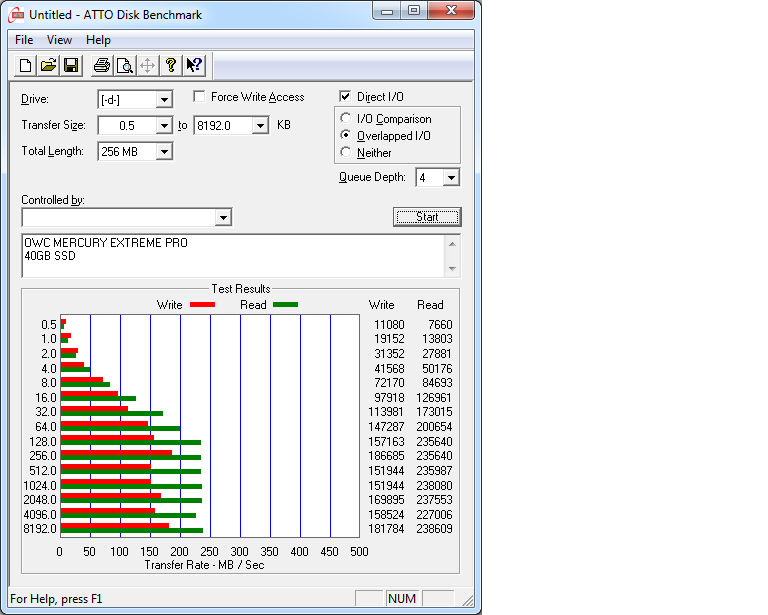Click the 128.0 write value 157163
Image resolution: width=768 pixels, height=615 pixels.
(386, 442)
